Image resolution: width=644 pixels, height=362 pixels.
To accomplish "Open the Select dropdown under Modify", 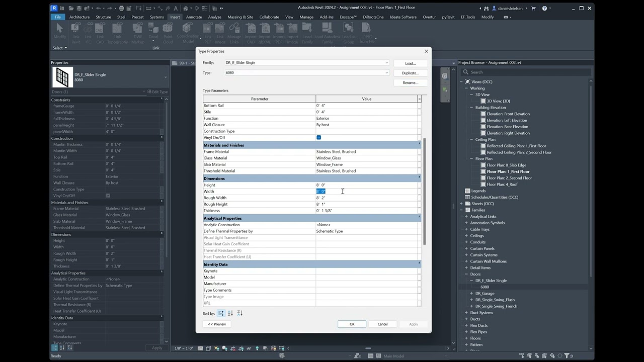I will (59, 48).
